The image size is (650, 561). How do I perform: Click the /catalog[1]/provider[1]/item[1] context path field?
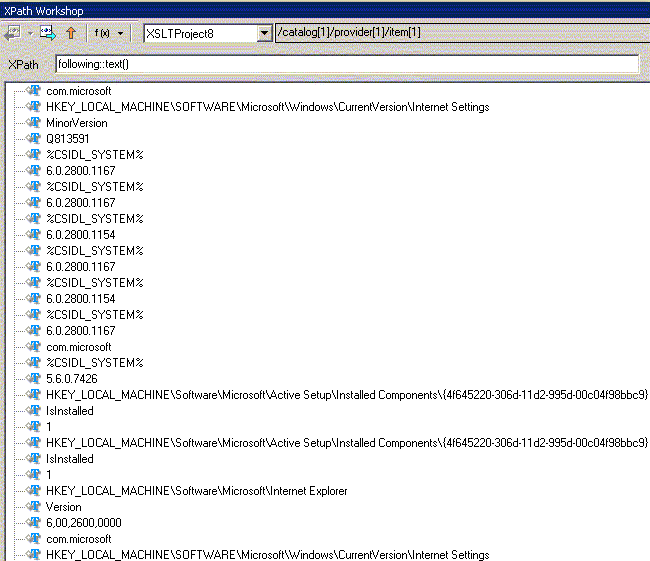[x=462, y=33]
